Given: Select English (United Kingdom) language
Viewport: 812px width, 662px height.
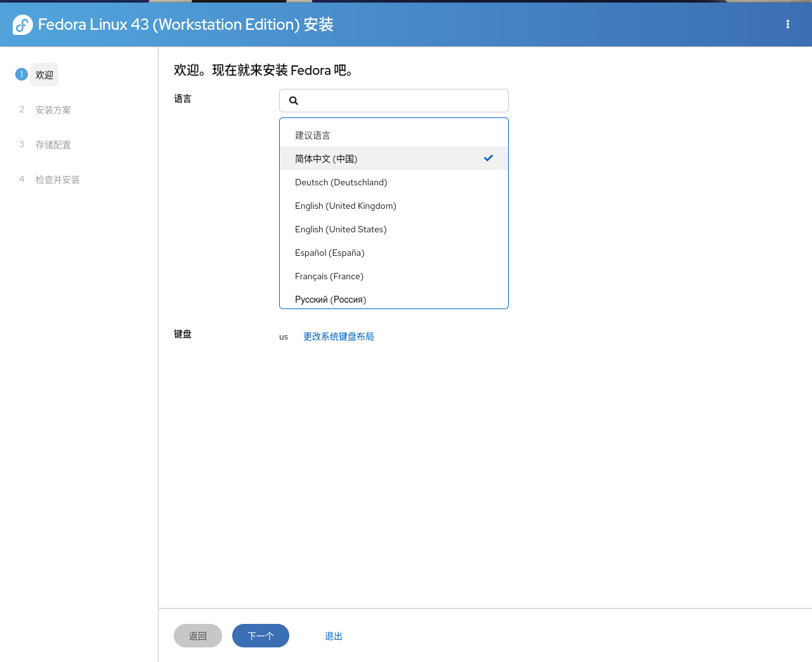Looking at the screenshot, I should tap(345, 206).
